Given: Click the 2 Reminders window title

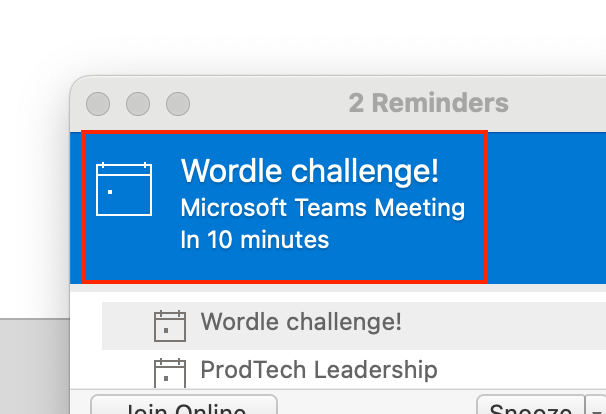Looking at the screenshot, I should (x=428, y=102).
